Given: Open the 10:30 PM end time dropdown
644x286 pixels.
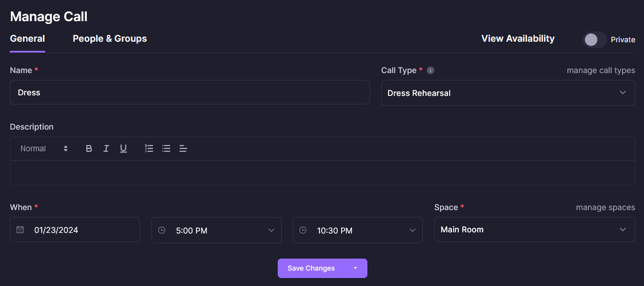Looking at the screenshot, I should pyautogui.click(x=357, y=230).
